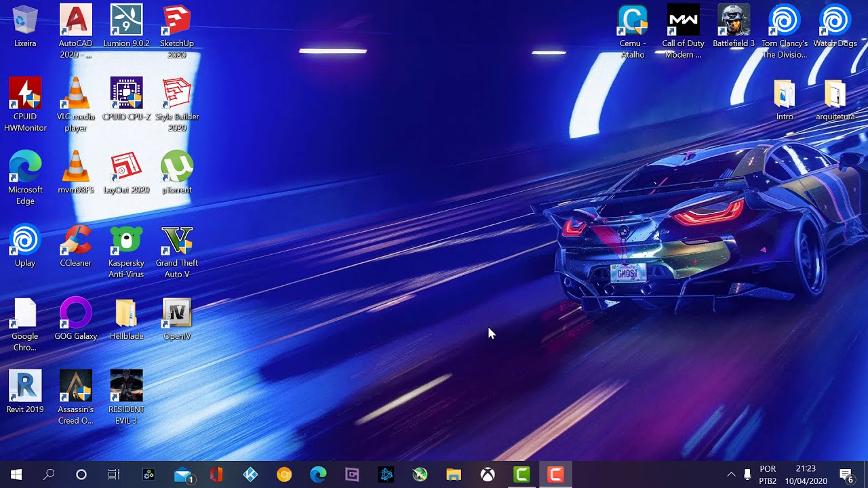The image size is (868, 488).
Task: Click the purple square taskbar icon
Action: coord(352,474)
